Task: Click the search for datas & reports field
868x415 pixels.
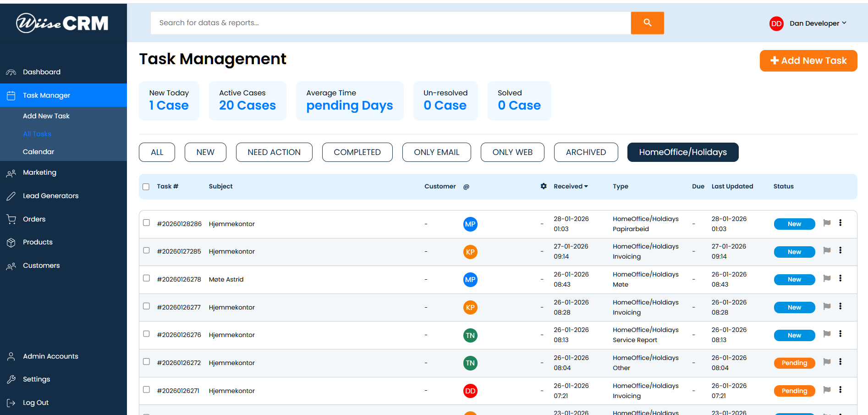Action: [390, 23]
